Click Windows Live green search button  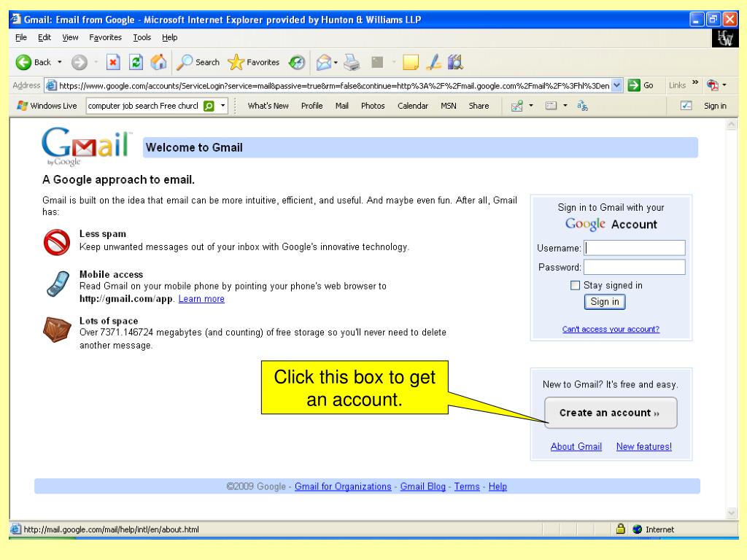(x=209, y=106)
